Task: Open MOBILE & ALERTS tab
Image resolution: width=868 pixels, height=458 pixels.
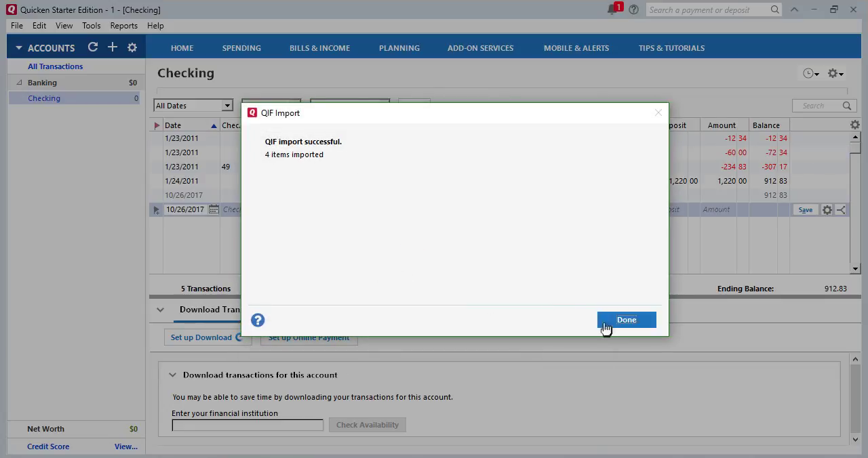Action: [576, 48]
